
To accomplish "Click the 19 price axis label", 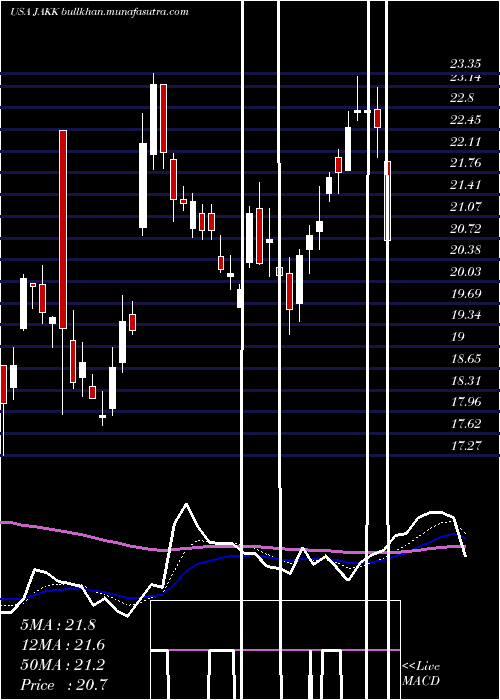I will (x=458, y=337).
